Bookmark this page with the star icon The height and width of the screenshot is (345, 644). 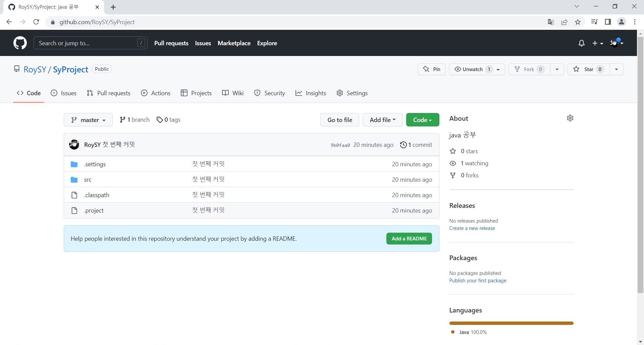click(578, 22)
